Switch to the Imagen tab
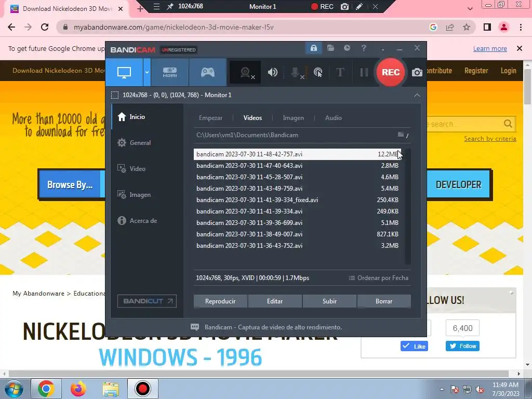The height and width of the screenshot is (399, 532). click(293, 118)
